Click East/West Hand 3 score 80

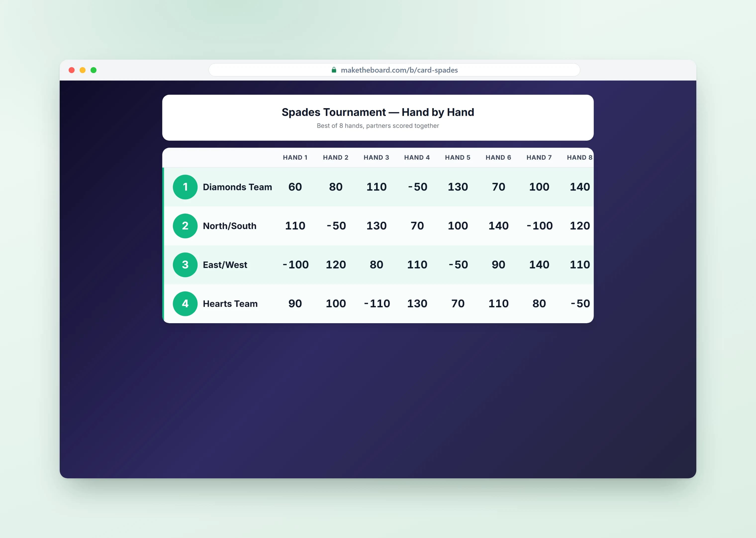point(376,265)
